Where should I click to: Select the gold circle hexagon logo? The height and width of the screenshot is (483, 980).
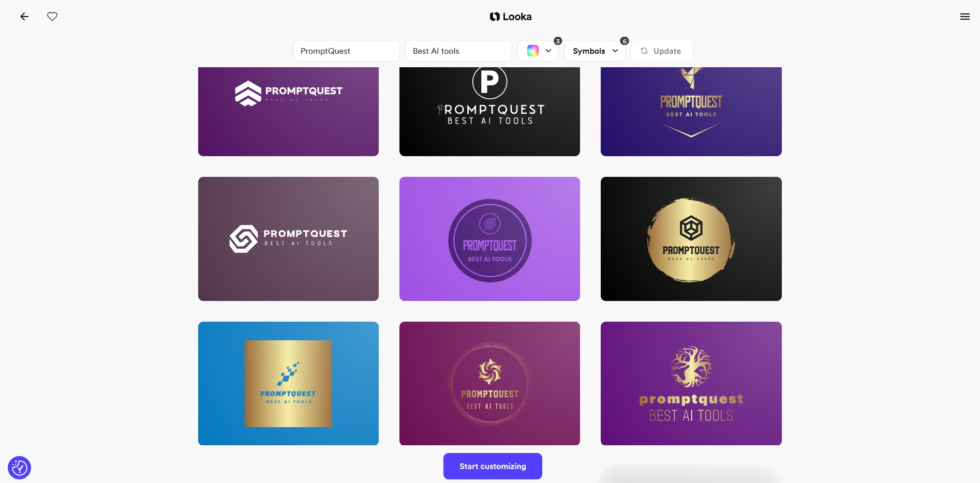tap(691, 239)
